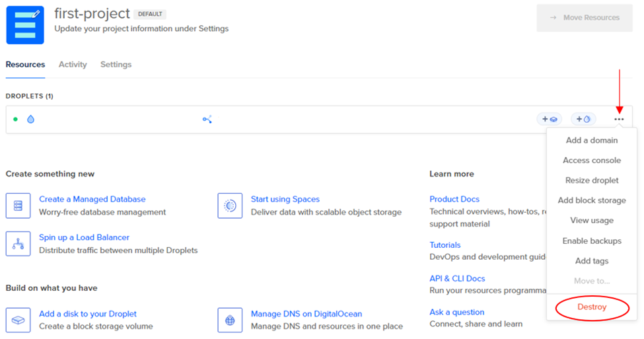This screenshot has width=644, height=339.
Task: Click Deliver data with scalable object storage text
Action: click(326, 212)
